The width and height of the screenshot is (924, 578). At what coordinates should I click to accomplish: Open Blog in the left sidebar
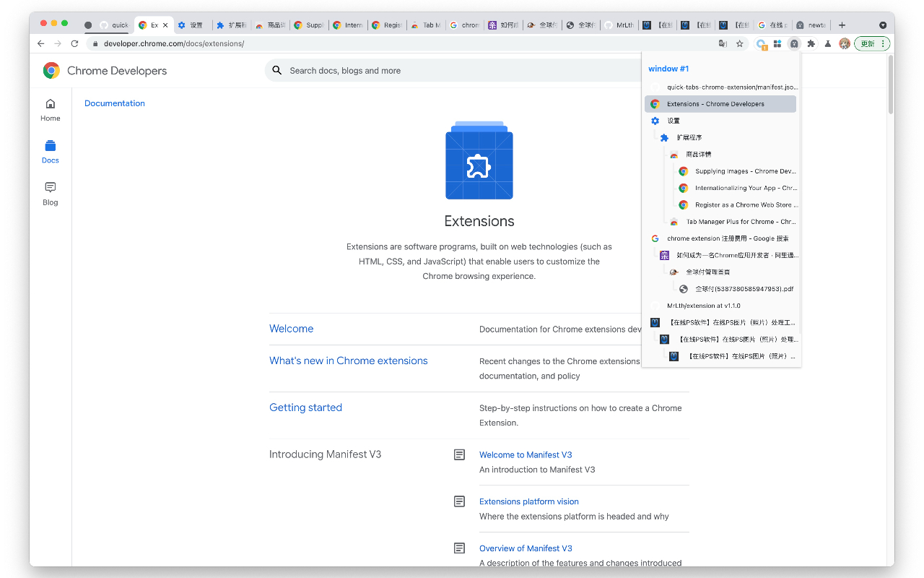coord(51,194)
